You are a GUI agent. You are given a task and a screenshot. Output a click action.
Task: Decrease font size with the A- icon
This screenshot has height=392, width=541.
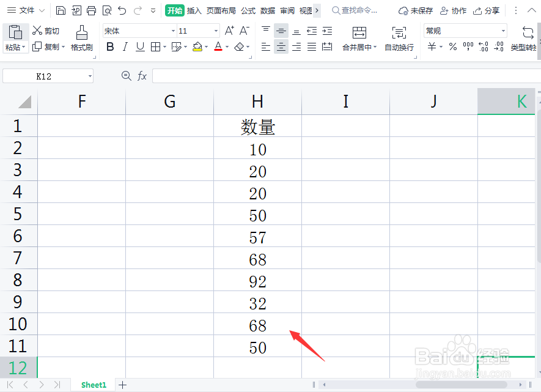click(x=245, y=31)
